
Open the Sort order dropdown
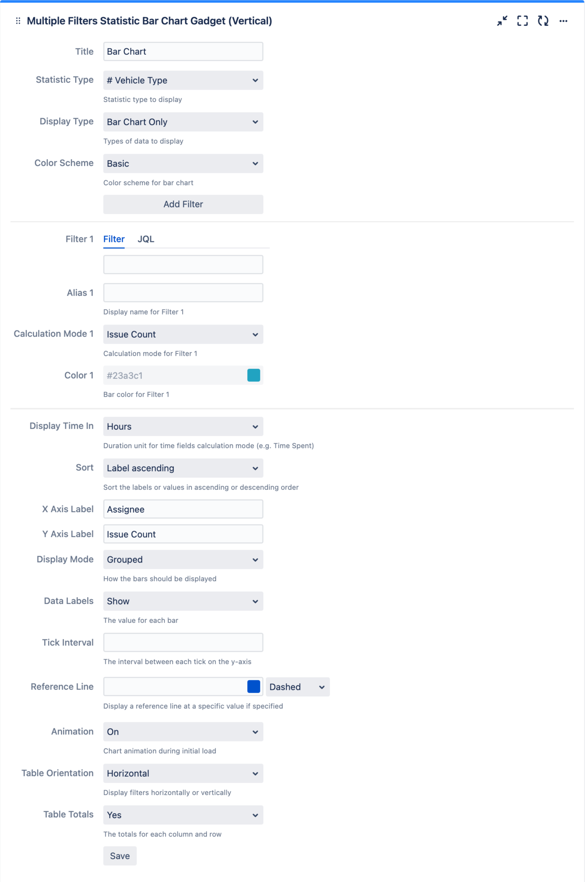tap(182, 468)
